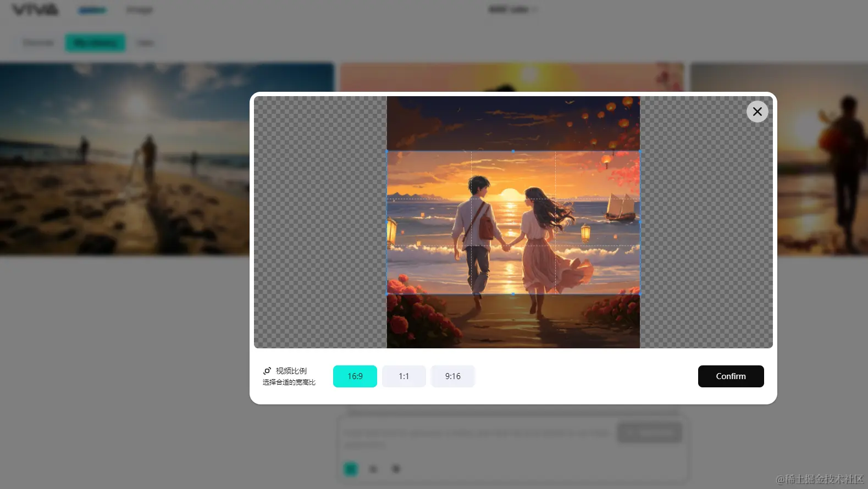Screen dimensions: 868x489
Task: Click the video ratio icon beside 视频比例
Action: (267, 371)
